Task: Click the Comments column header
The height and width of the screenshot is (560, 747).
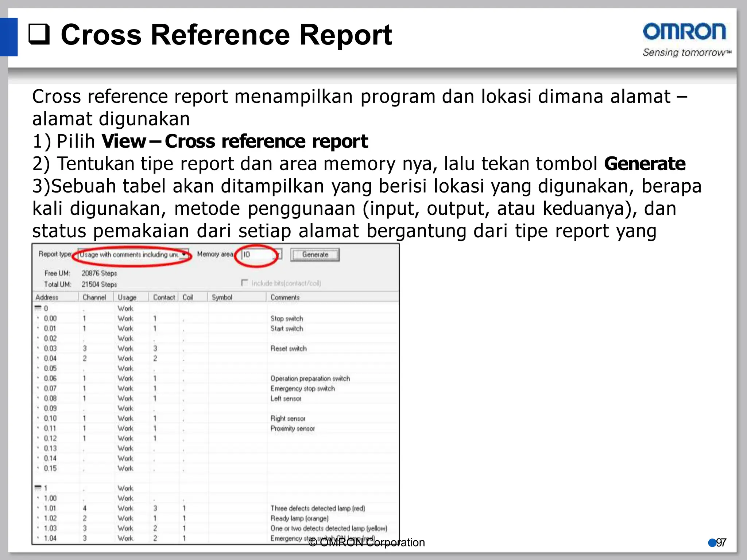Action: pyautogui.click(x=332, y=297)
